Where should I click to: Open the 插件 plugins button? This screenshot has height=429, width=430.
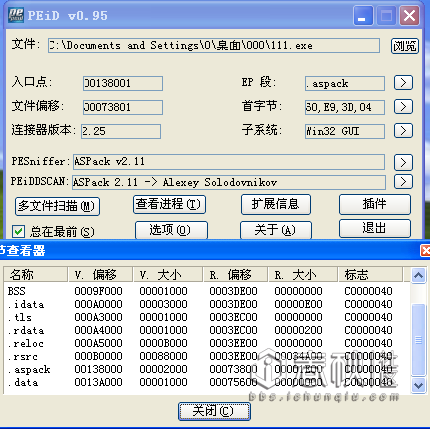(375, 204)
